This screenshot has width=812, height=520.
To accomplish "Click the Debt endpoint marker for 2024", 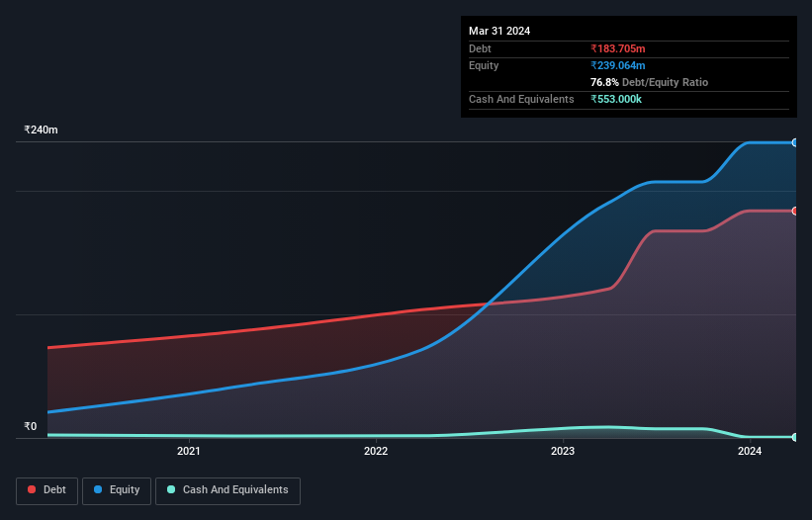I will (x=795, y=211).
